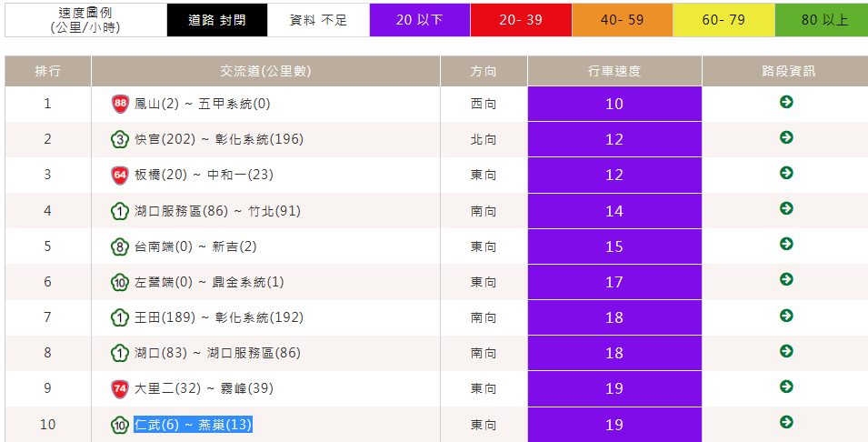Open section info arrow for 左營端(0) ~ 鼎金系統(1)
Viewport: 868px width, 442px height.
tap(786, 279)
